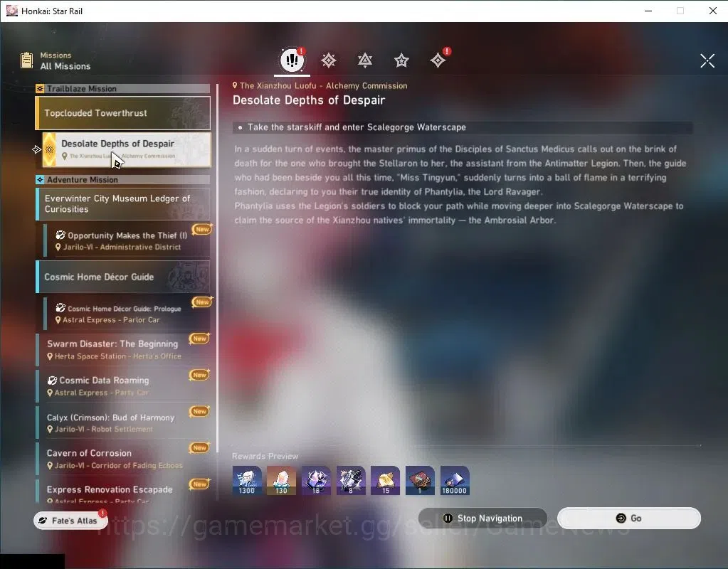View the 15 book reward icon
This screenshot has width=728, height=569.
point(386,480)
